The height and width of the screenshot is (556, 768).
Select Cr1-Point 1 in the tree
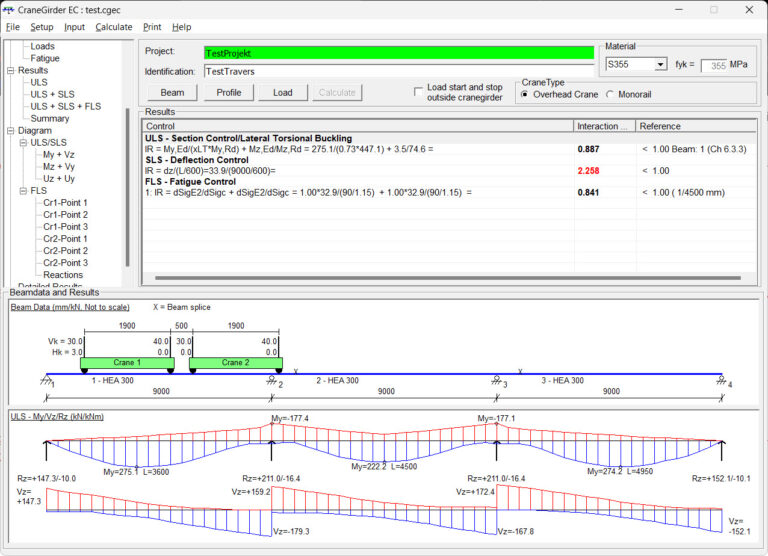tap(65, 202)
